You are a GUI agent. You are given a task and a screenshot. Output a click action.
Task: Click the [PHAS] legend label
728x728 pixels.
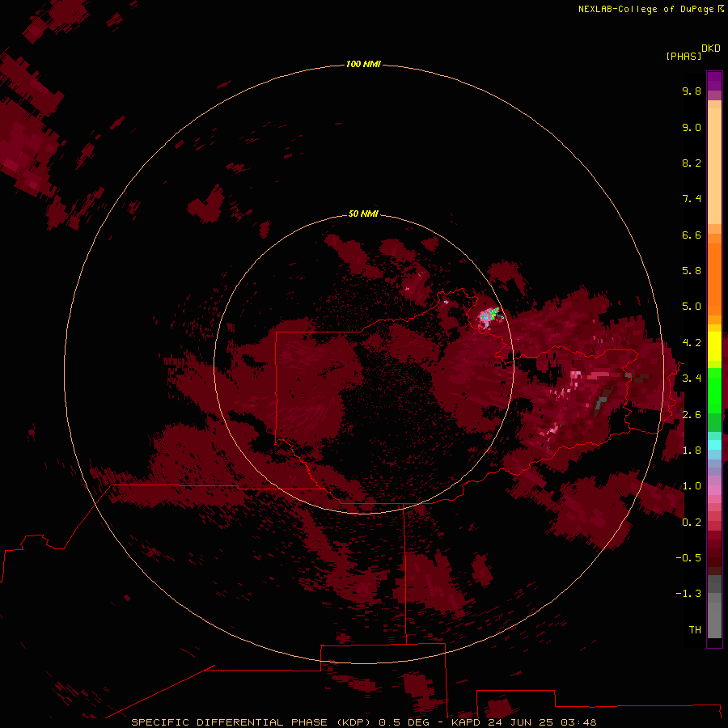(x=684, y=56)
